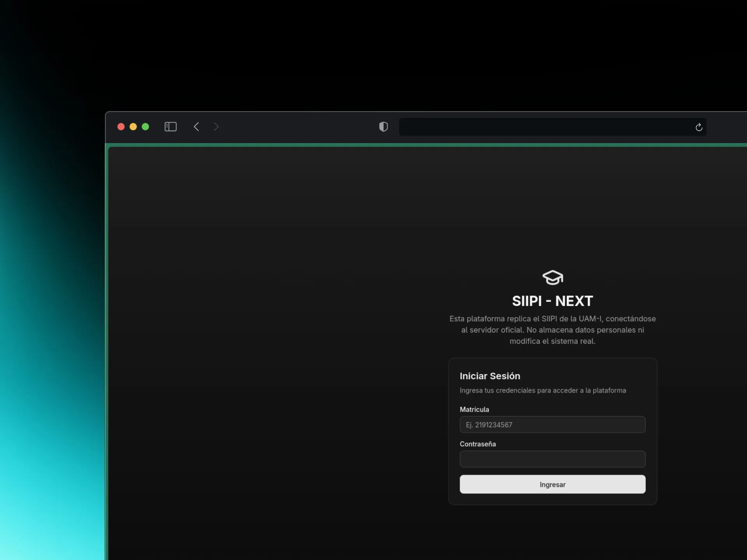Reload the page with the refresh icon
Screen dimensions: 747x560
[x=699, y=127]
